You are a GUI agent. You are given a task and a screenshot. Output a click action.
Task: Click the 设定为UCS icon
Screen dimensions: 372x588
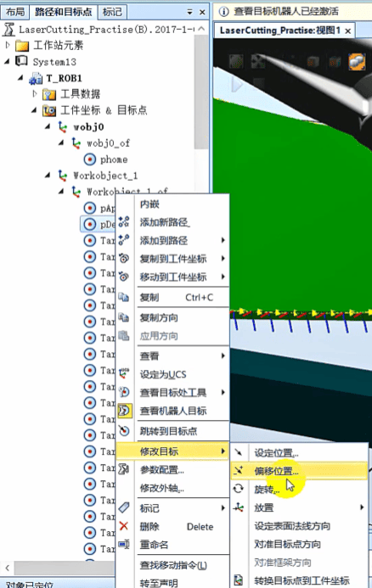[x=124, y=373]
